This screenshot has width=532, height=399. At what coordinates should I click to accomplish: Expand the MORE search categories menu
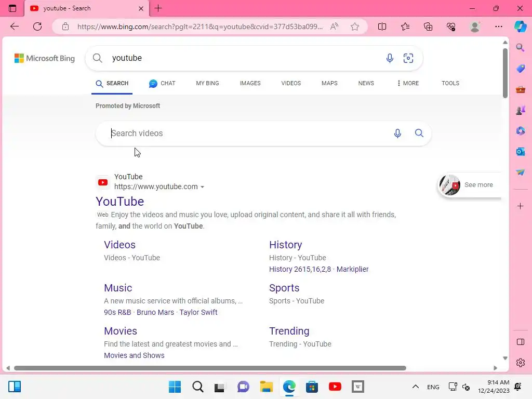point(408,83)
